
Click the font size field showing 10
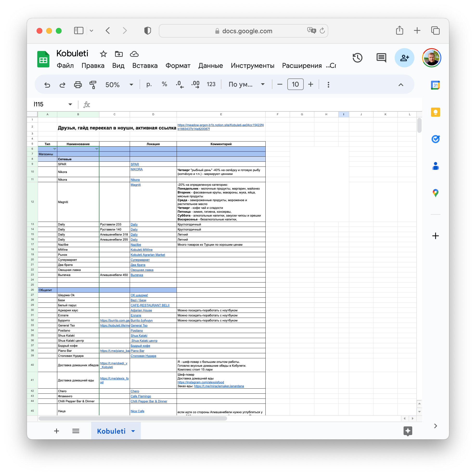coord(295,84)
